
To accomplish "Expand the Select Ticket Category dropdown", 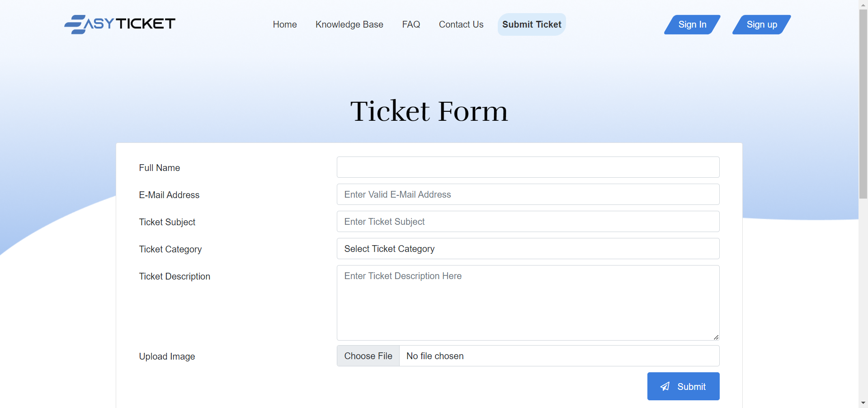I will [528, 249].
